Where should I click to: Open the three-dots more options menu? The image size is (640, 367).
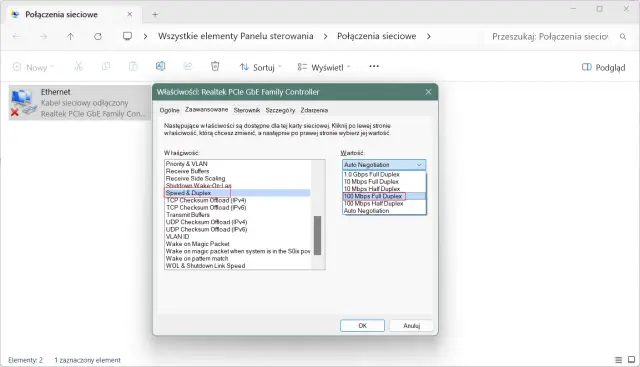coord(374,66)
